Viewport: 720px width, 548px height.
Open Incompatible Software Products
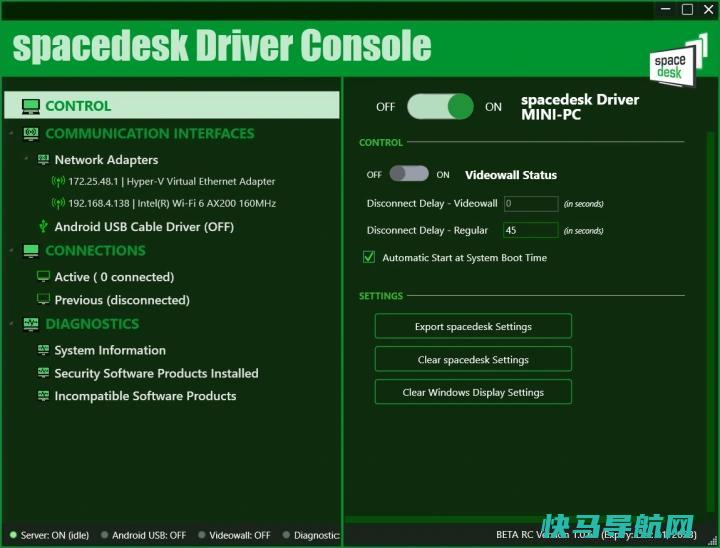point(145,396)
